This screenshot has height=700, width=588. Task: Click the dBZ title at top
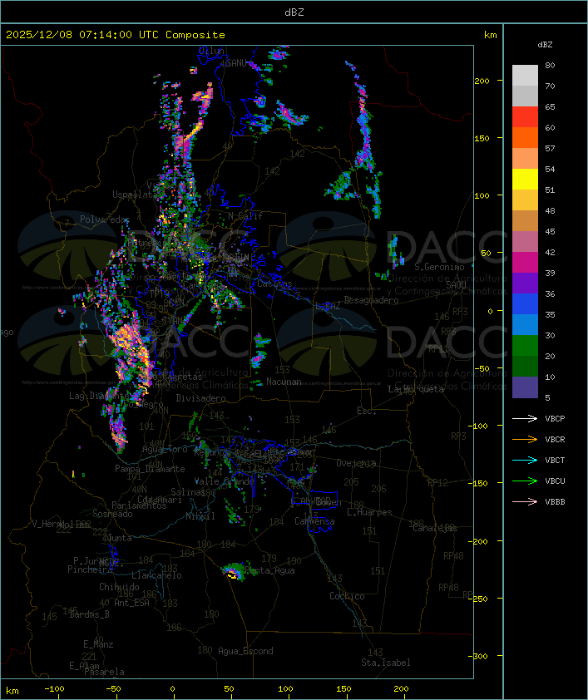[294, 12]
